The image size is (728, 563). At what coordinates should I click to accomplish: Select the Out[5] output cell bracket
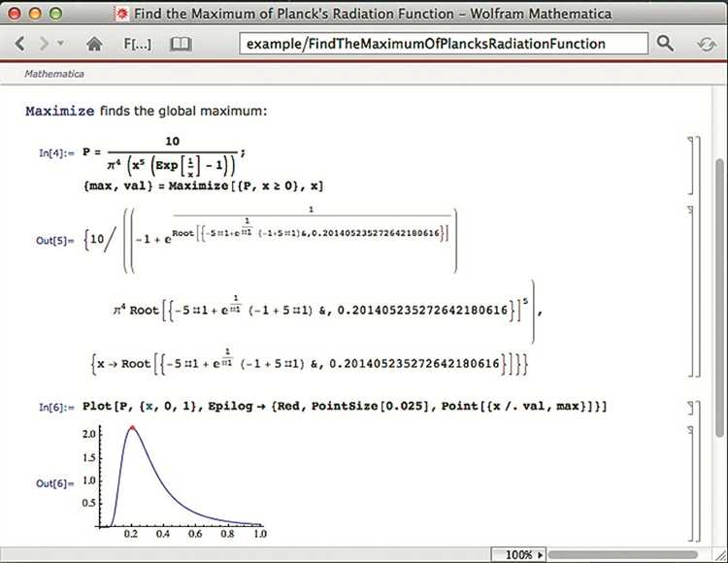click(x=691, y=290)
